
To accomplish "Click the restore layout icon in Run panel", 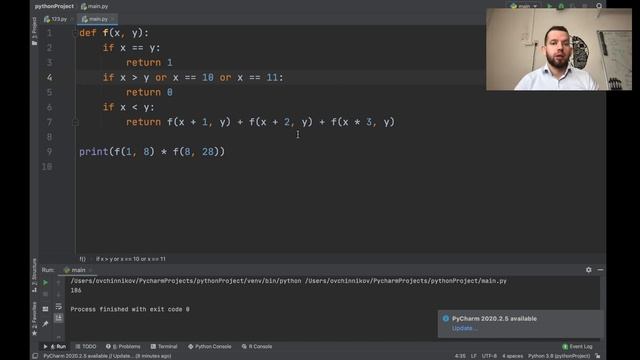I will (x=45, y=309).
